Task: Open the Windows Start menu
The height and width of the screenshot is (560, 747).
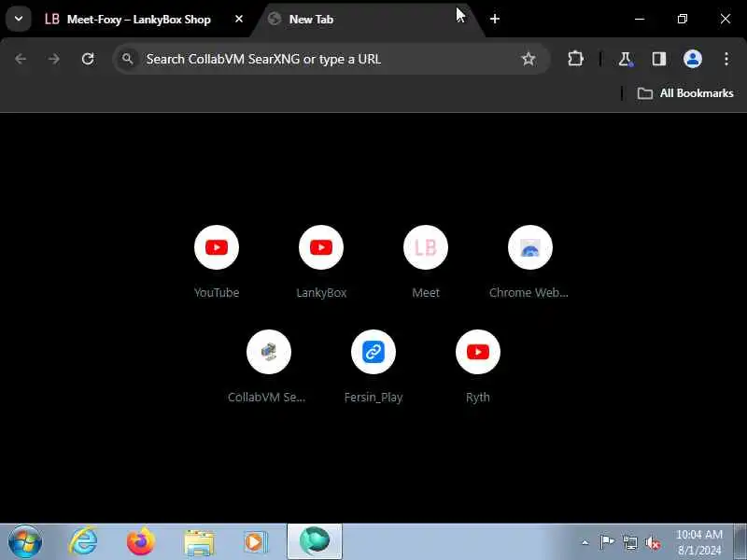Action: pyautogui.click(x=25, y=542)
